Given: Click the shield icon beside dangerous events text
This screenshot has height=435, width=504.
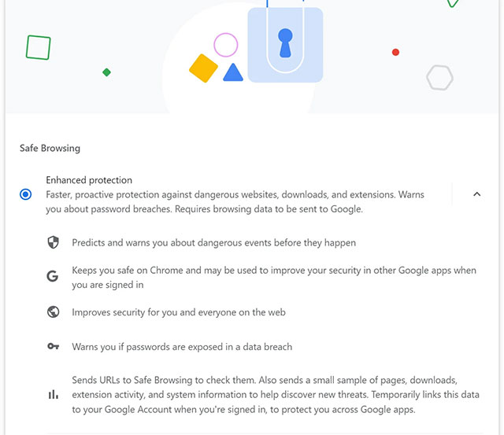Looking at the screenshot, I should (53, 243).
